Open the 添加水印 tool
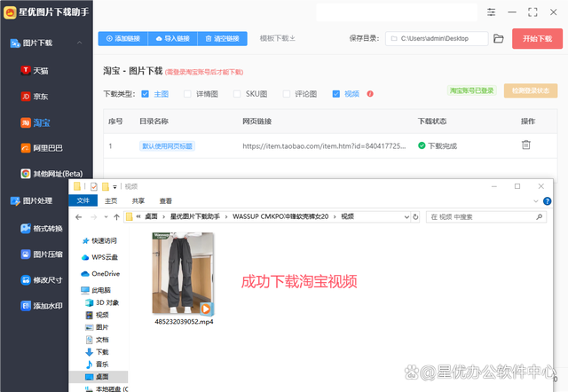Image resolution: width=568 pixels, height=392 pixels. click(x=47, y=306)
